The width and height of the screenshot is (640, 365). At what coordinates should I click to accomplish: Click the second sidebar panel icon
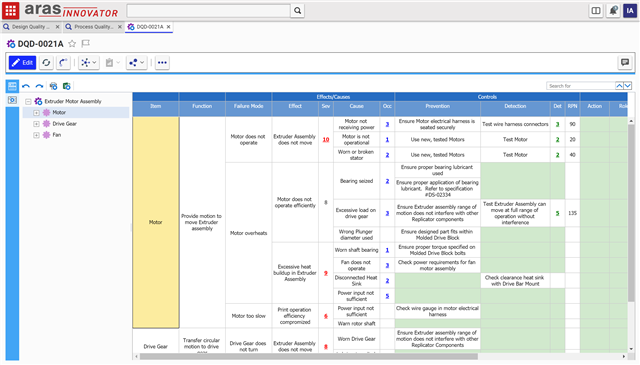pos(12,100)
